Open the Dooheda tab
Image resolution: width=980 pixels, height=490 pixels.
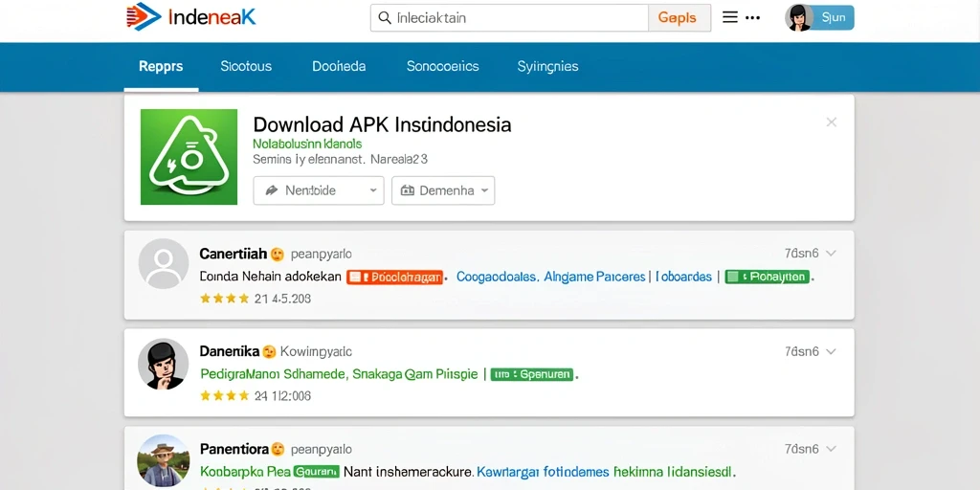click(339, 66)
